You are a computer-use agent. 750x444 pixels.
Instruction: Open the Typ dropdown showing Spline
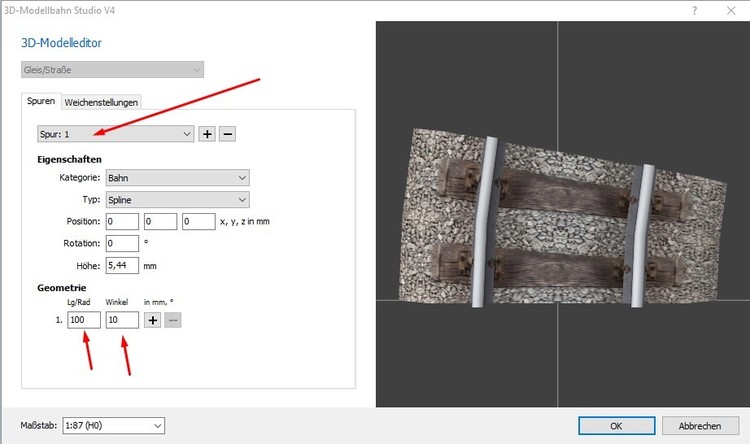177,200
